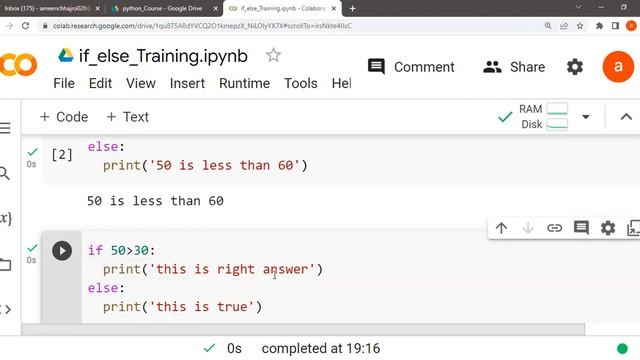Click the [2] execution count
Image resolution: width=640 pixels, height=360 pixels.
[62, 155]
